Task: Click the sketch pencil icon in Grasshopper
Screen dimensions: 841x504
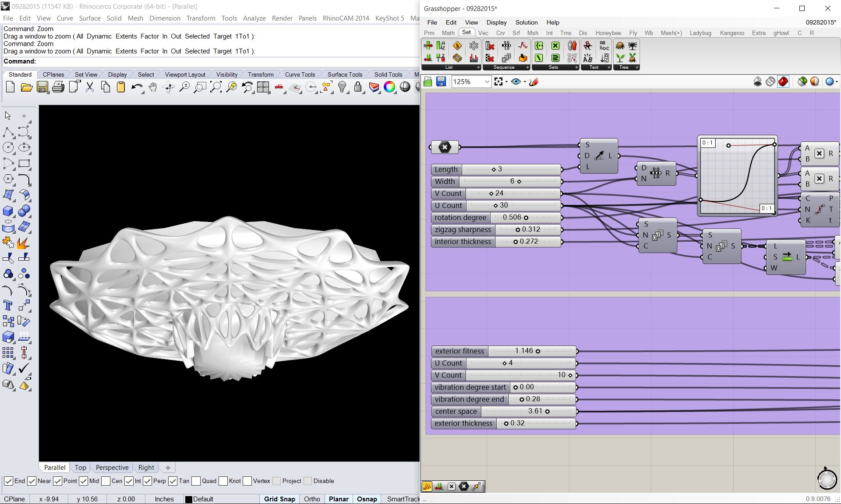Action: (534, 81)
